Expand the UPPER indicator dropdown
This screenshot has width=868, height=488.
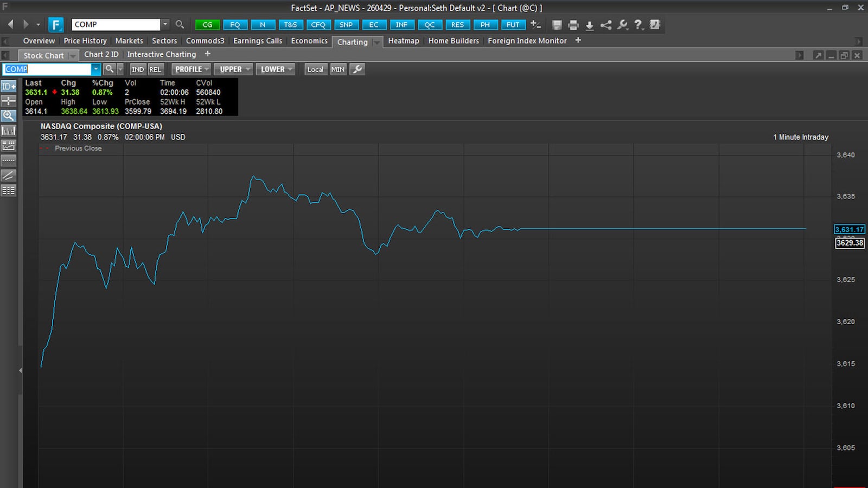tap(233, 69)
